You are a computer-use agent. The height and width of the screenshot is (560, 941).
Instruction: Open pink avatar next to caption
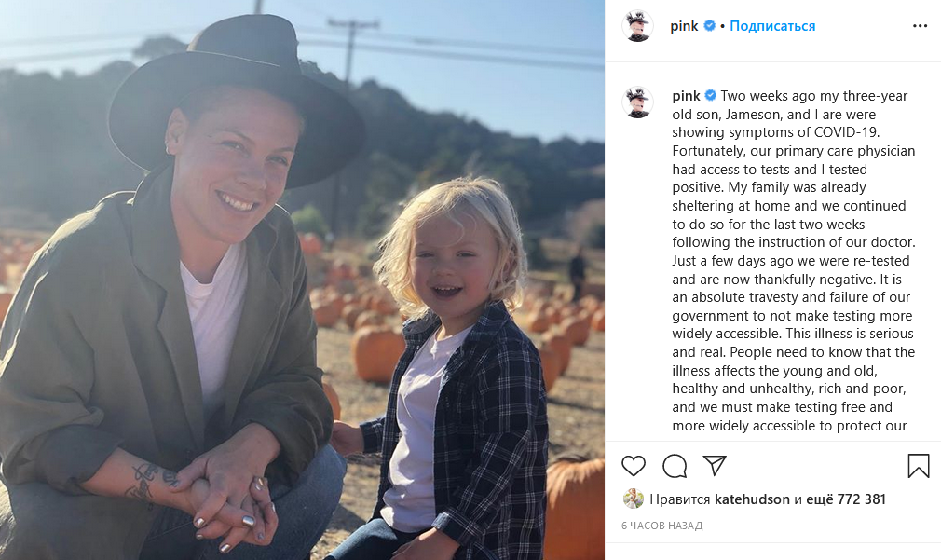click(x=637, y=102)
